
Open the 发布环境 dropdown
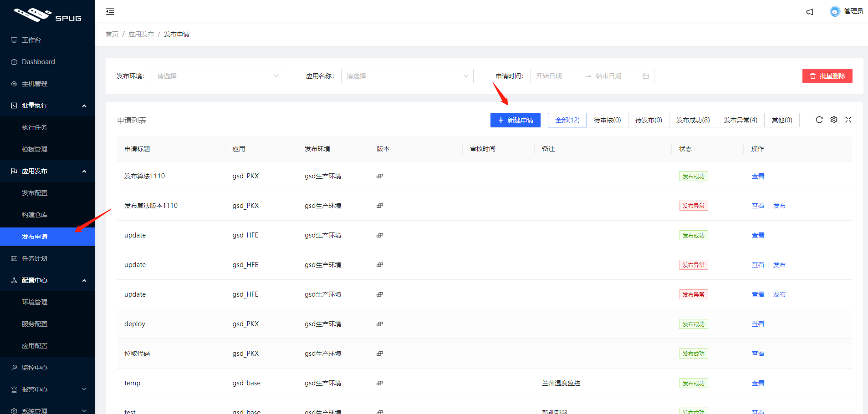point(218,76)
